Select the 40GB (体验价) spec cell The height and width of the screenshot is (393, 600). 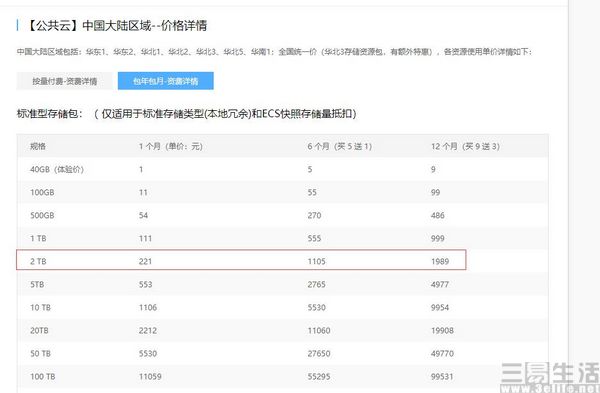click(x=57, y=169)
